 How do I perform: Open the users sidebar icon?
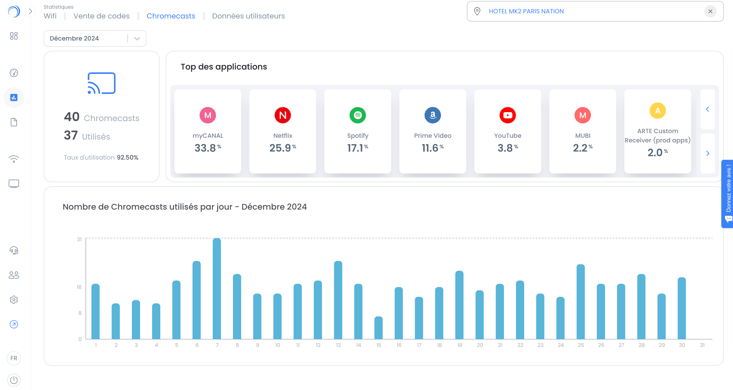14,275
